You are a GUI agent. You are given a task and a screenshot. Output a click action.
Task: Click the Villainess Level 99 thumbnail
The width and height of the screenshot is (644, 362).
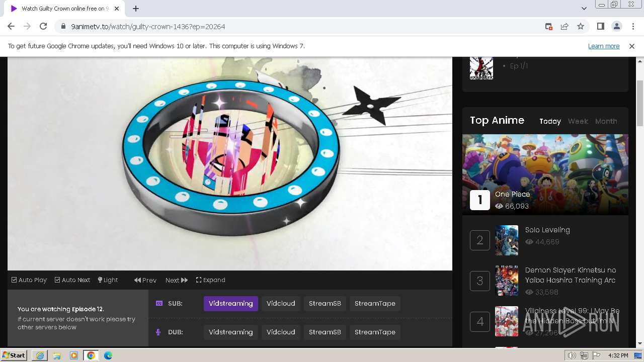coord(507,321)
